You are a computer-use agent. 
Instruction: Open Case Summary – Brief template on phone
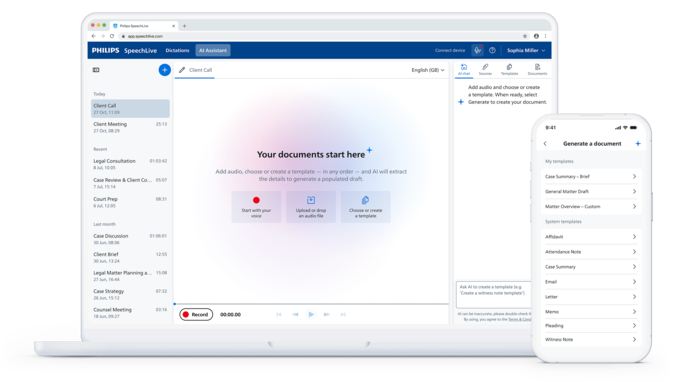click(x=591, y=177)
